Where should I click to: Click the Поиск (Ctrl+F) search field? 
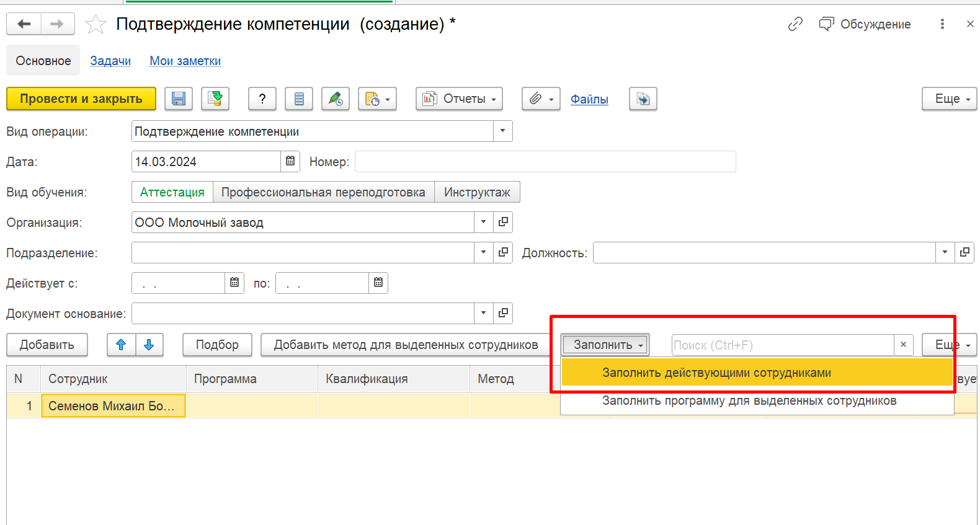tap(783, 345)
